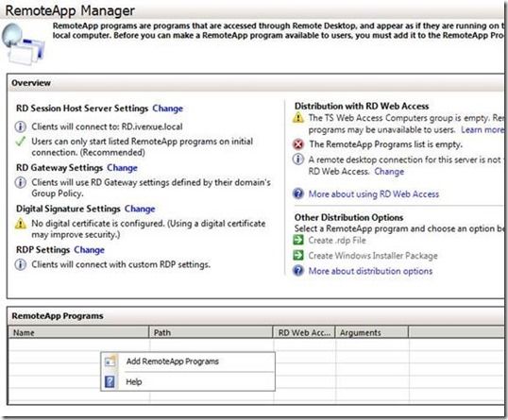Viewport: 508px width, 420px height.
Task: Click green arrow icon for Create .rdp File
Action: pos(298,240)
